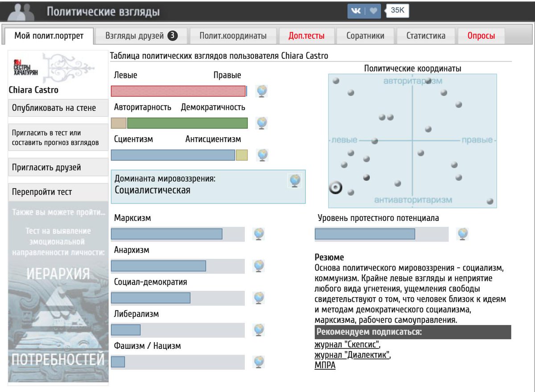Click the Марксизм level bar
The height and width of the screenshot is (392, 535).
pyautogui.click(x=178, y=234)
